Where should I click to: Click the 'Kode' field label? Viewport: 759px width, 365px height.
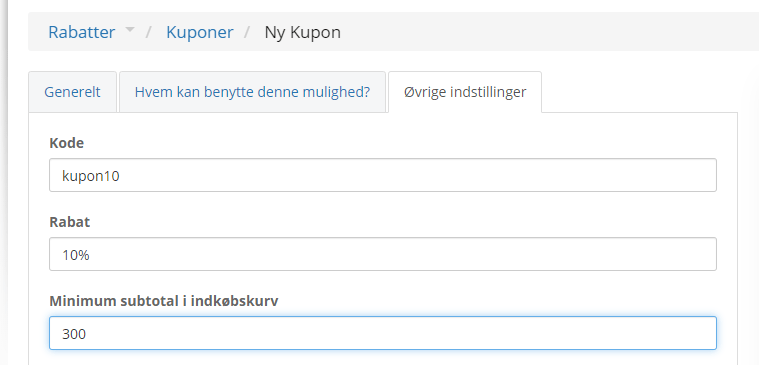tap(67, 143)
